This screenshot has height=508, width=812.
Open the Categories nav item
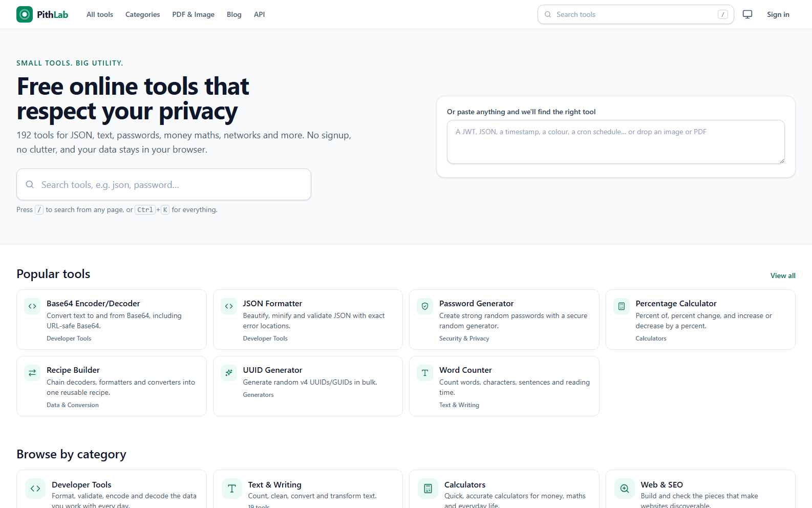coord(143,14)
